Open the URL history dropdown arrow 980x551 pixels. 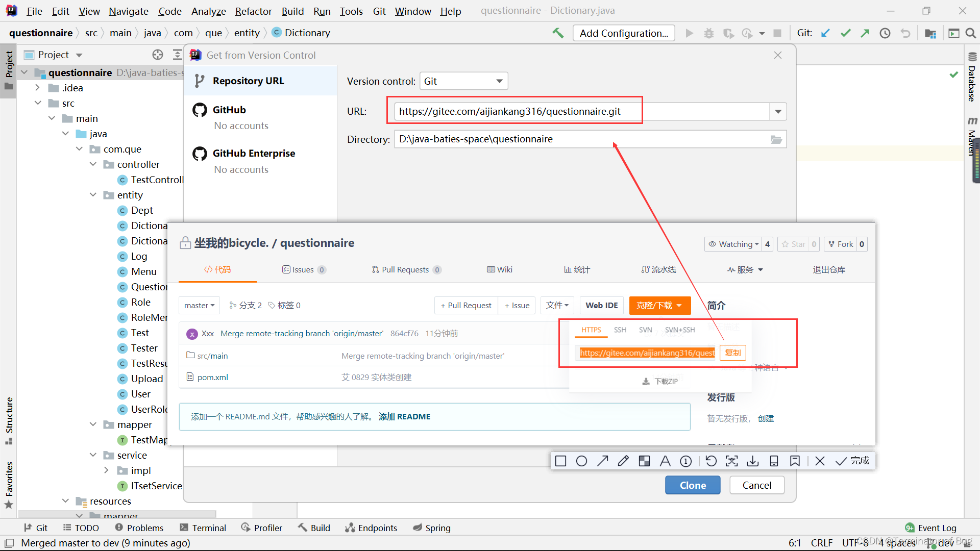click(x=778, y=112)
